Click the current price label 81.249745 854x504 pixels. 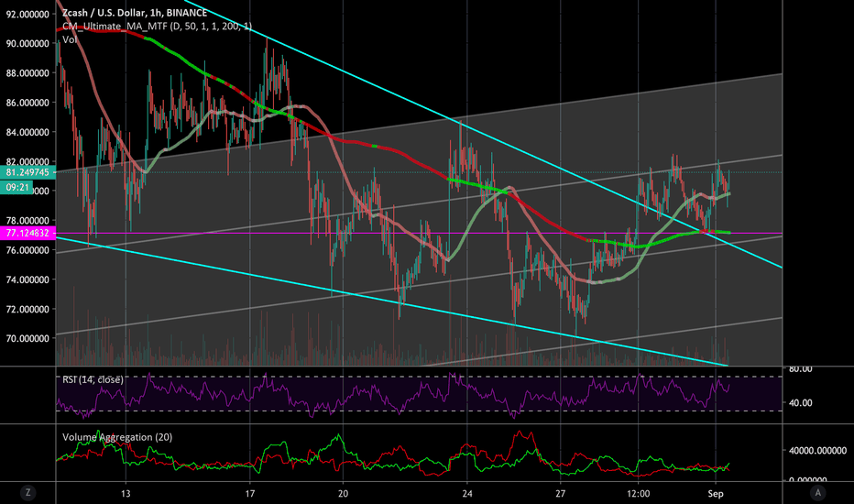point(27,172)
